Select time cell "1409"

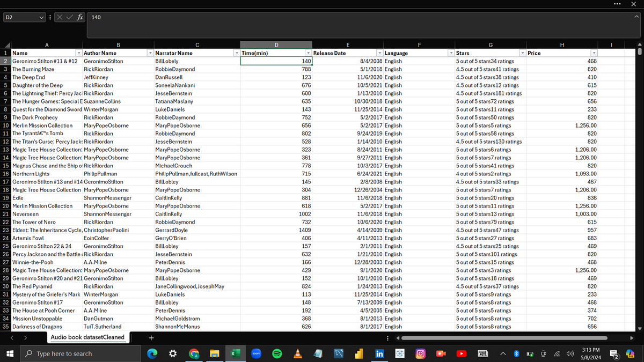pyautogui.click(x=276, y=230)
